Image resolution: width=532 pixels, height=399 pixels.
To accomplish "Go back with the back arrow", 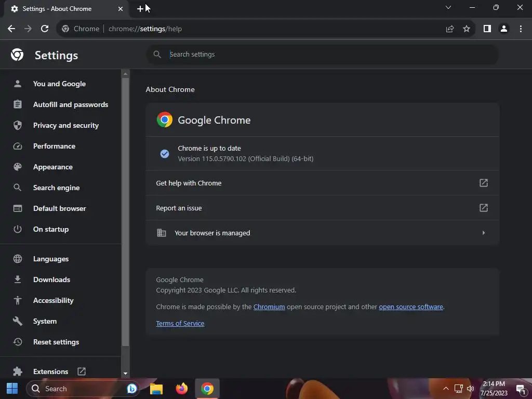I will tap(11, 29).
